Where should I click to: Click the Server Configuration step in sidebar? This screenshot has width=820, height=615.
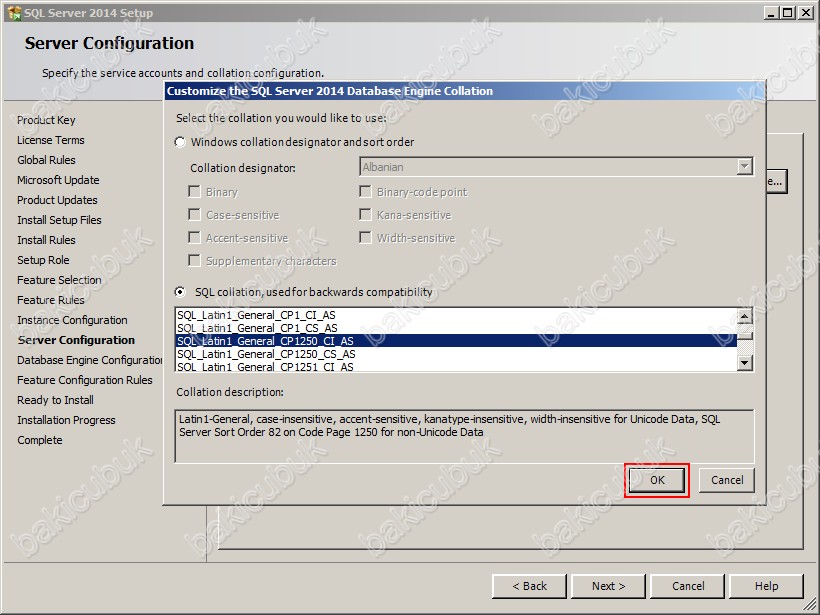76,340
